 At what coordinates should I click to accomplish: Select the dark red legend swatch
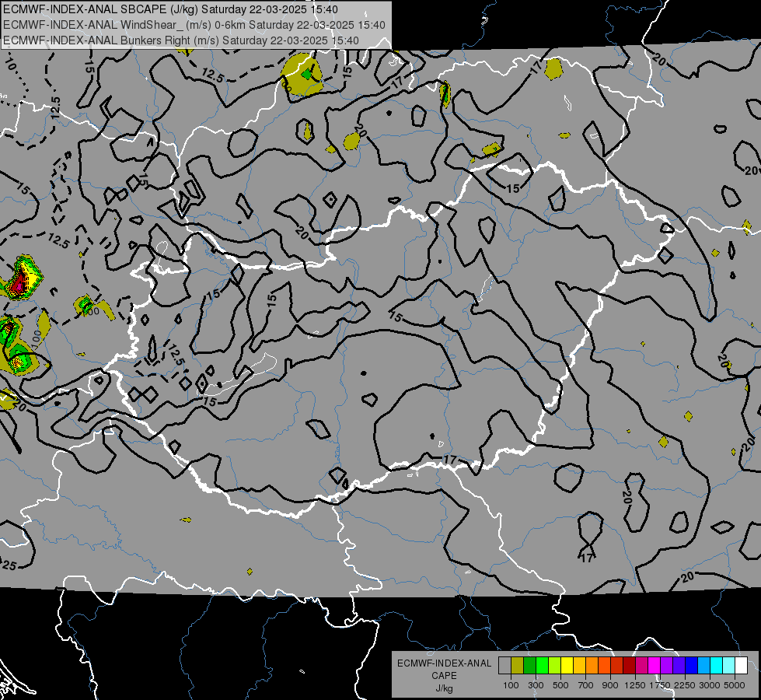coord(629,665)
